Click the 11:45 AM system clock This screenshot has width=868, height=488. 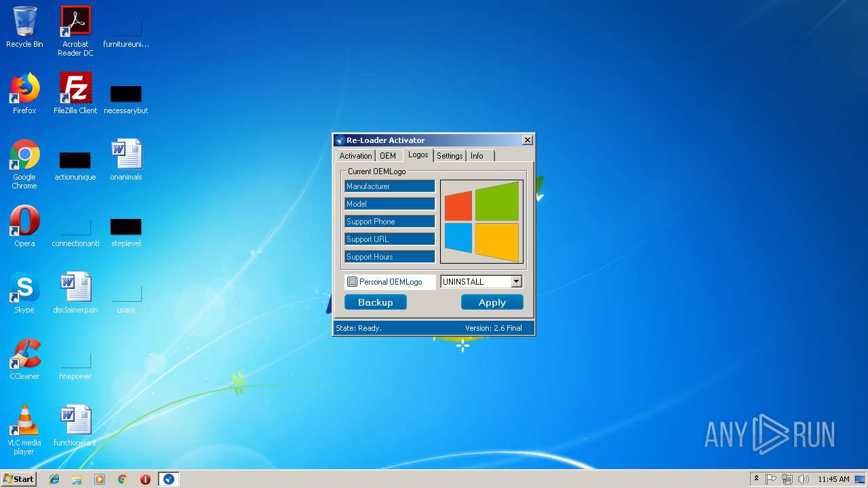[x=833, y=479]
